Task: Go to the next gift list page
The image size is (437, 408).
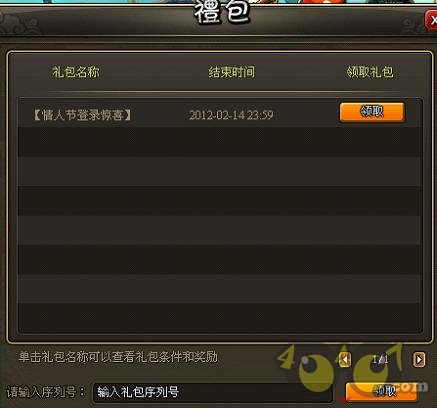Action: pyautogui.click(x=419, y=360)
